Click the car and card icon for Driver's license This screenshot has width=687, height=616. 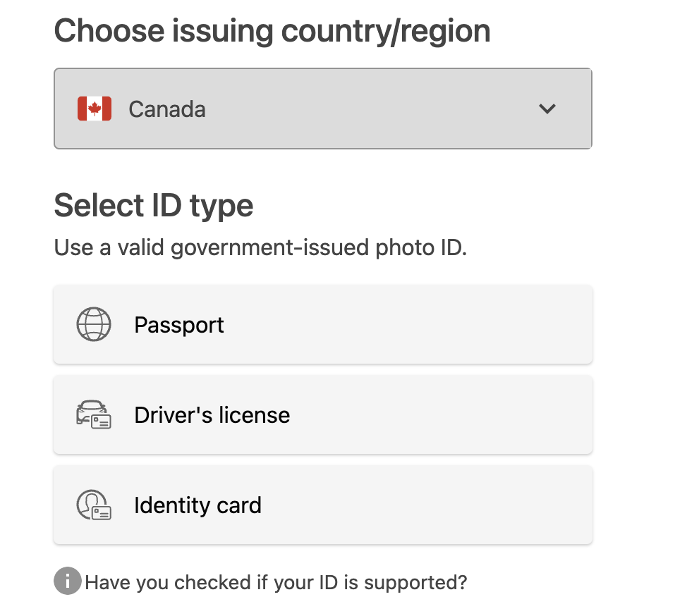[94, 414]
